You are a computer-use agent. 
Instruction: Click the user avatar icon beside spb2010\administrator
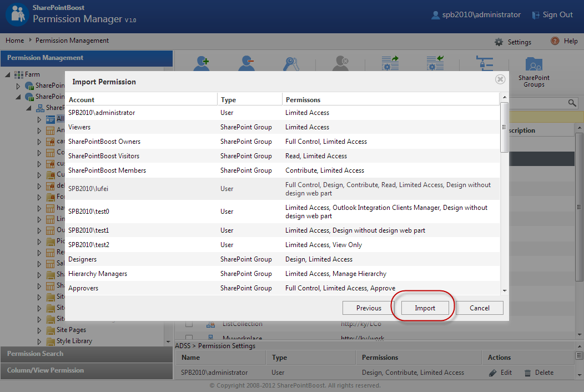coord(435,15)
